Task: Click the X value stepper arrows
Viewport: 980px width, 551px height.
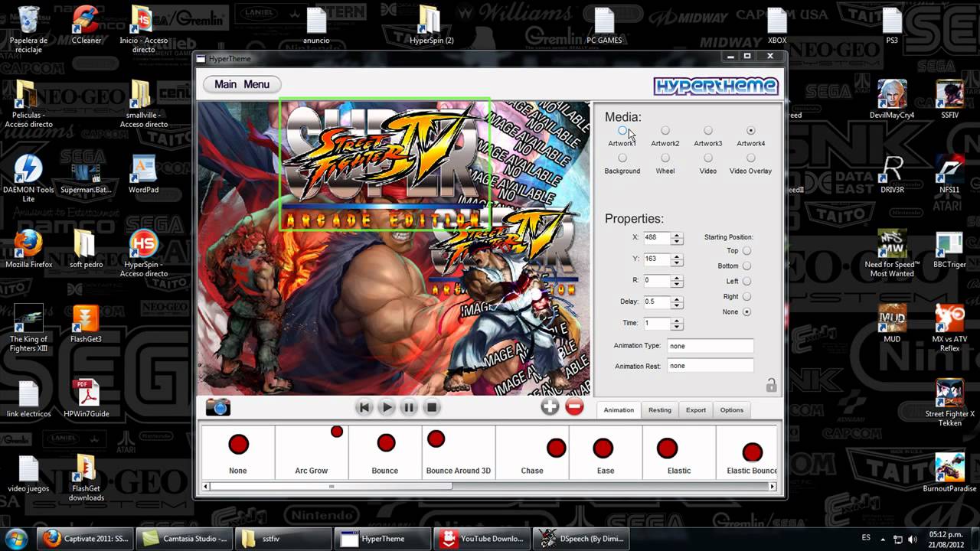Action: pos(676,238)
